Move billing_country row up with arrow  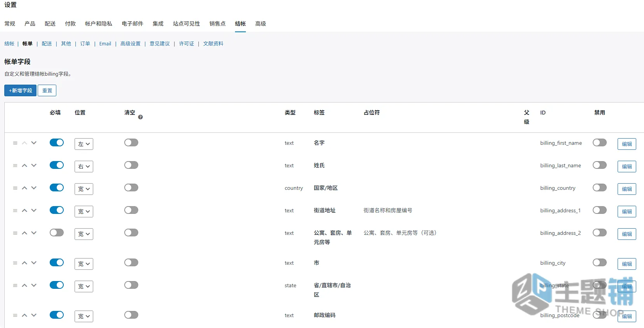(x=24, y=188)
